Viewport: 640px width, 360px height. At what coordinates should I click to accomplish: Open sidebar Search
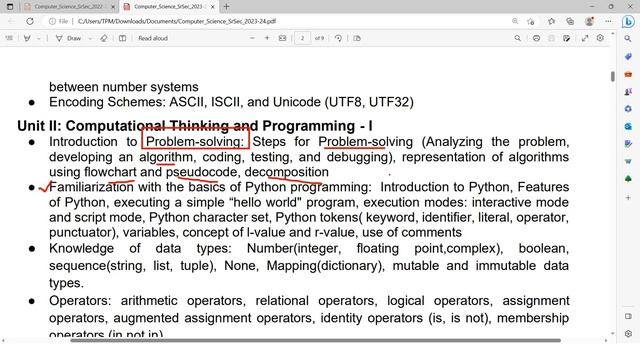[628, 39]
